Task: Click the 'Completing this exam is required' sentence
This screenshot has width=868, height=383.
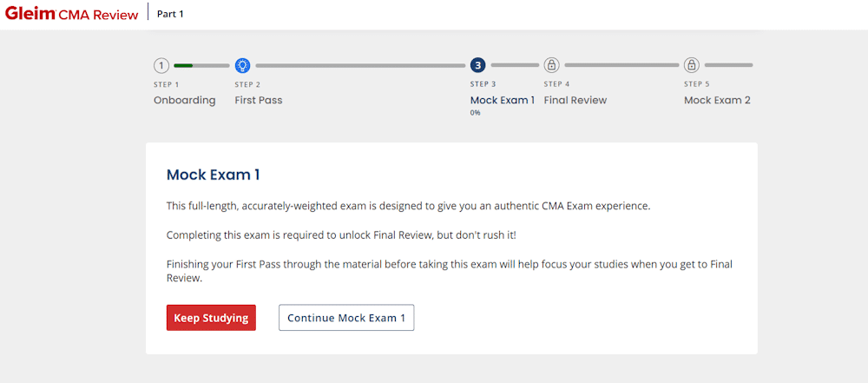Action: [341, 235]
